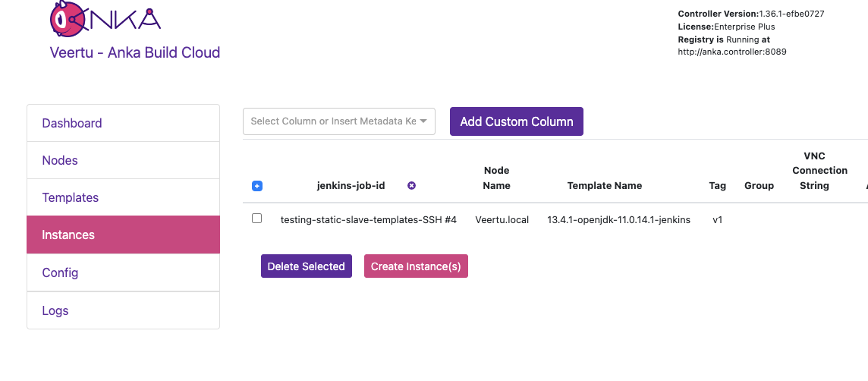Select the Instances sidebar item
Viewport: 868px width, 381px height.
point(68,235)
